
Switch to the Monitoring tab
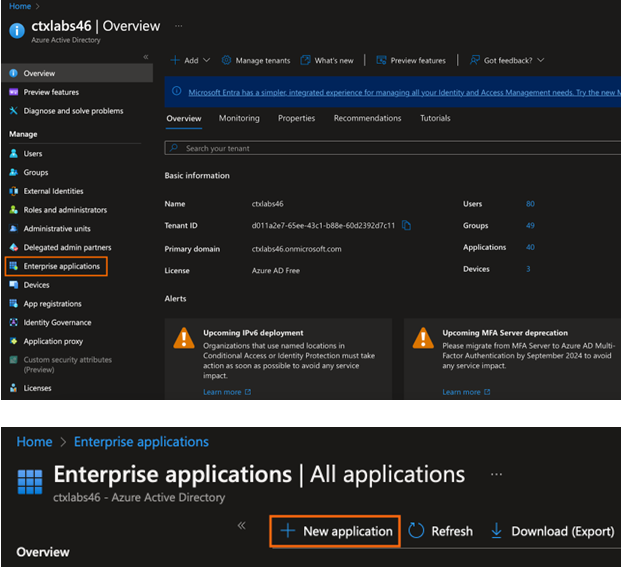click(x=239, y=118)
